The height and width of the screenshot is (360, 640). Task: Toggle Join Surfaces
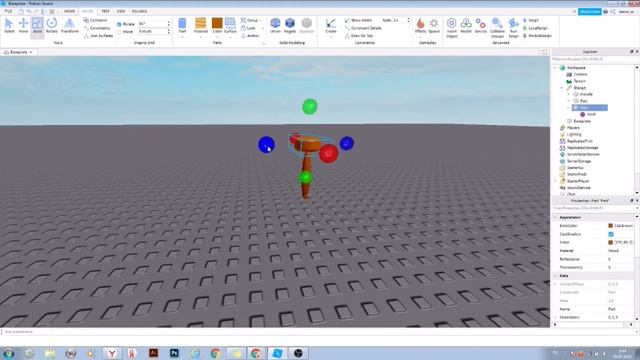pyautogui.click(x=98, y=36)
